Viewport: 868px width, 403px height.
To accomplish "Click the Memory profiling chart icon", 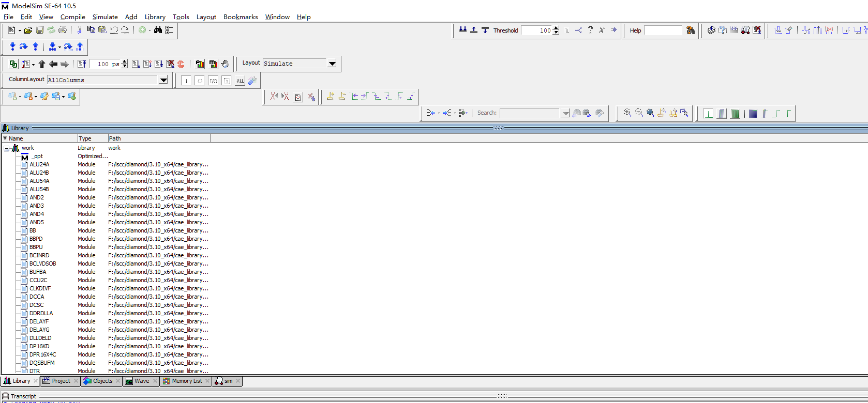I will [x=213, y=64].
